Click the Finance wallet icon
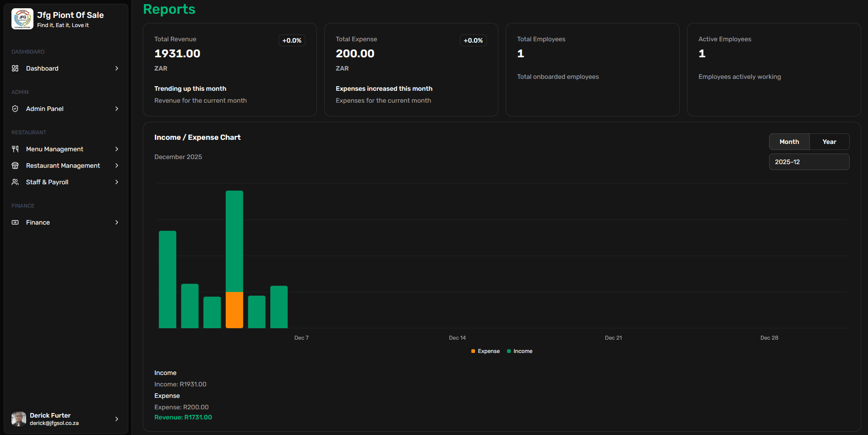The image size is (868, 435). click(x=15, y=222)
